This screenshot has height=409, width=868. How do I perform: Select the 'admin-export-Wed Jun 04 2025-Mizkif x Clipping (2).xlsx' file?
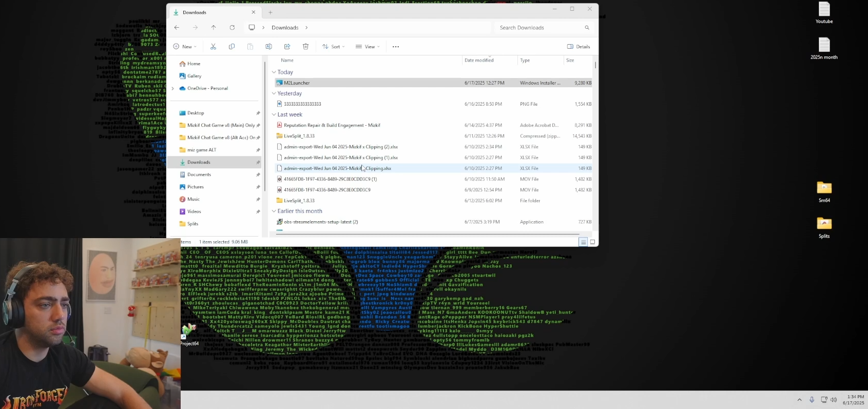(x=434, y=147)
